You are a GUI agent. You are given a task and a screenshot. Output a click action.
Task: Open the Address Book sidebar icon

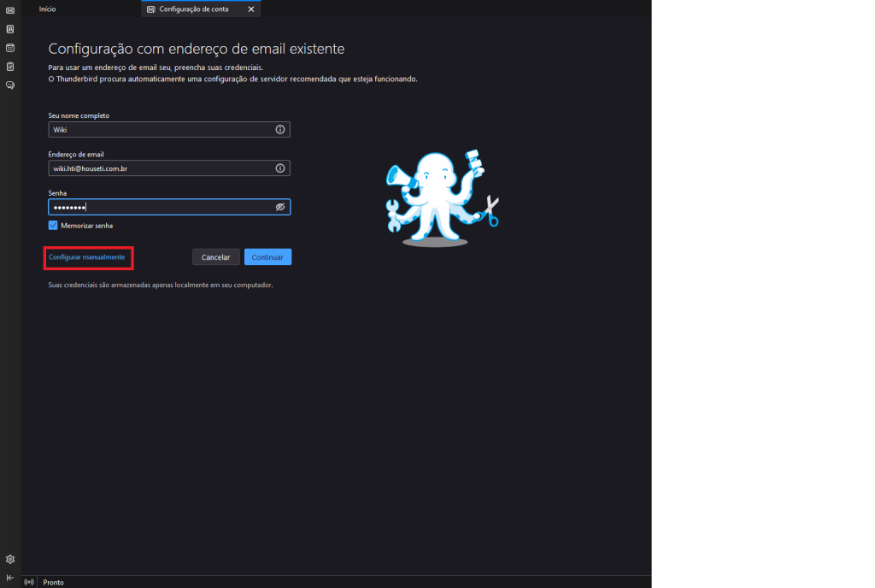[x=10, y=29]
